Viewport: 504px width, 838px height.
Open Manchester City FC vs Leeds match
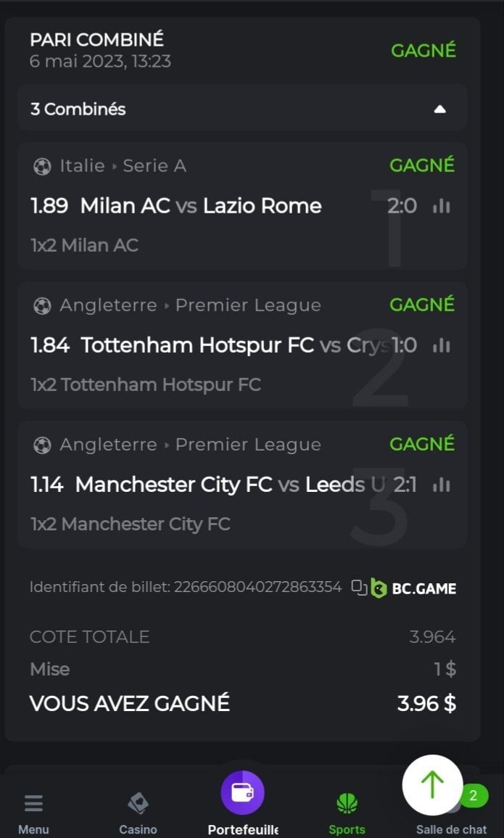click(174, 485)
